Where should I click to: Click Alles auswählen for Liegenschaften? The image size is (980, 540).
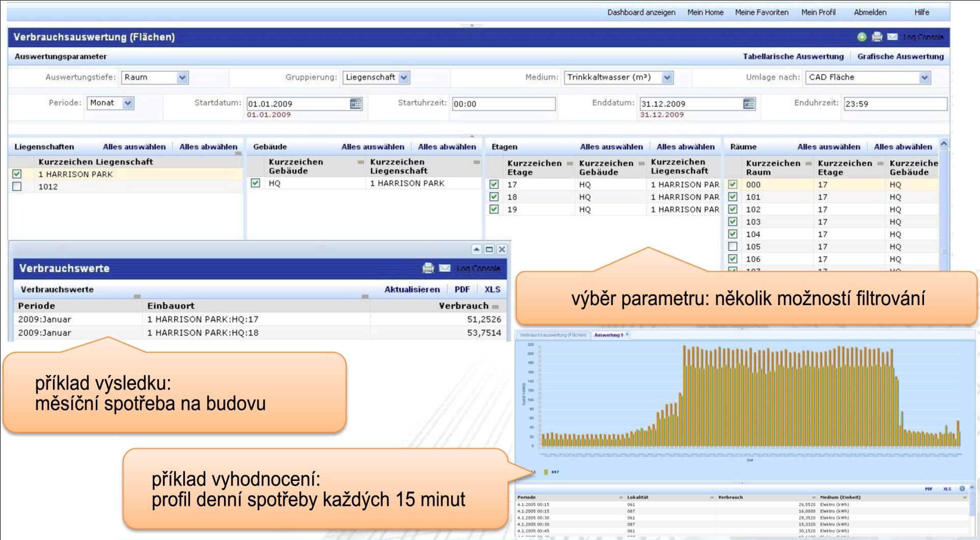[134, 147]
